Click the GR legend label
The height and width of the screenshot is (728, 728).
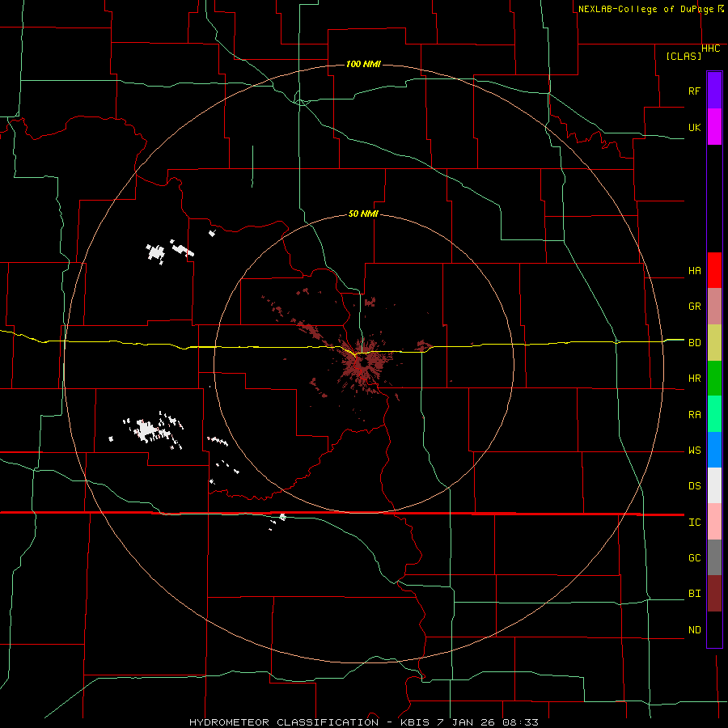tap(694, 307)
